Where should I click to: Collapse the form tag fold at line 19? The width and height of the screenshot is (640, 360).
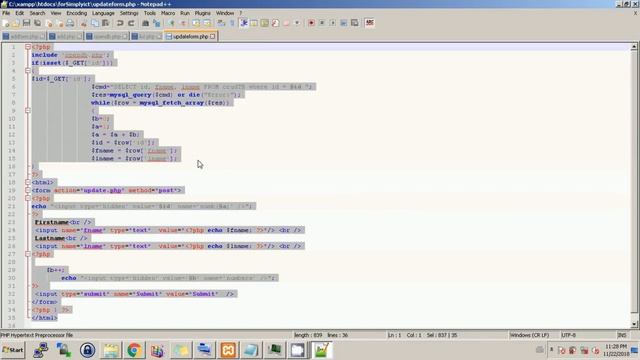click(x=28, y=190)
